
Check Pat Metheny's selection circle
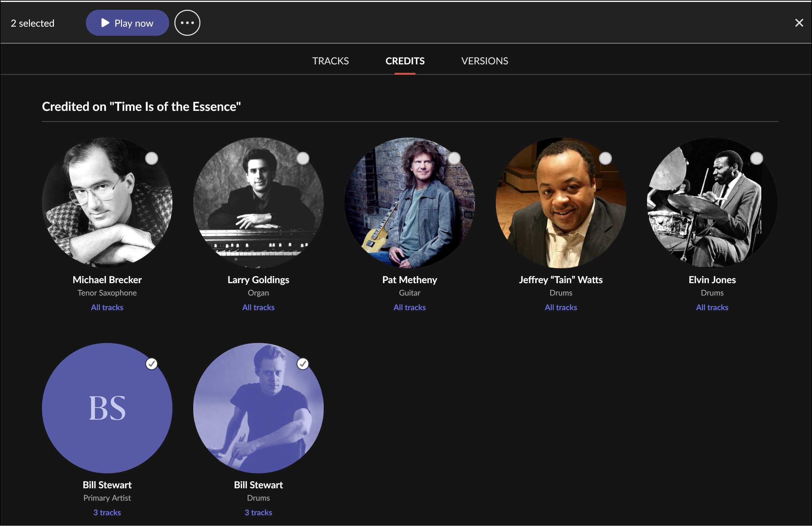454,159
